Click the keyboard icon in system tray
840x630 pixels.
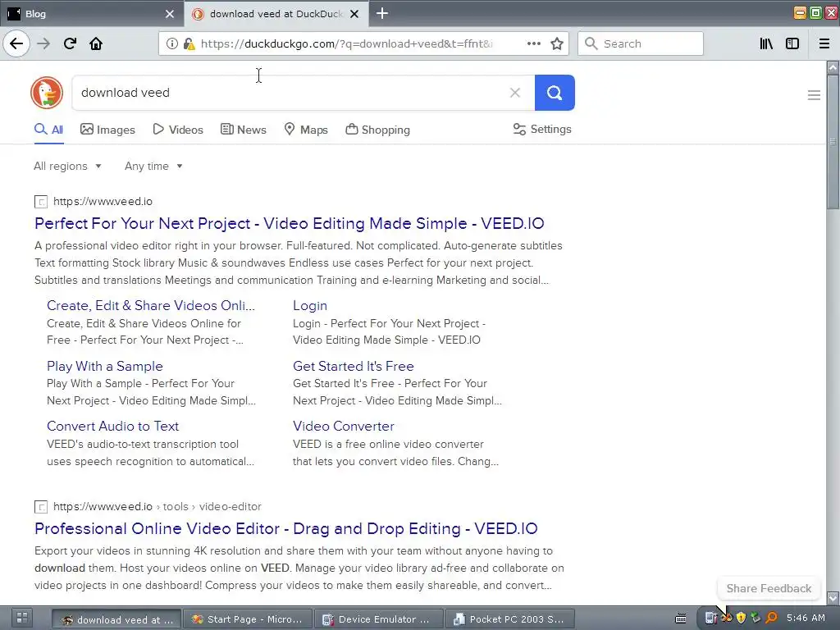point(680,619)
